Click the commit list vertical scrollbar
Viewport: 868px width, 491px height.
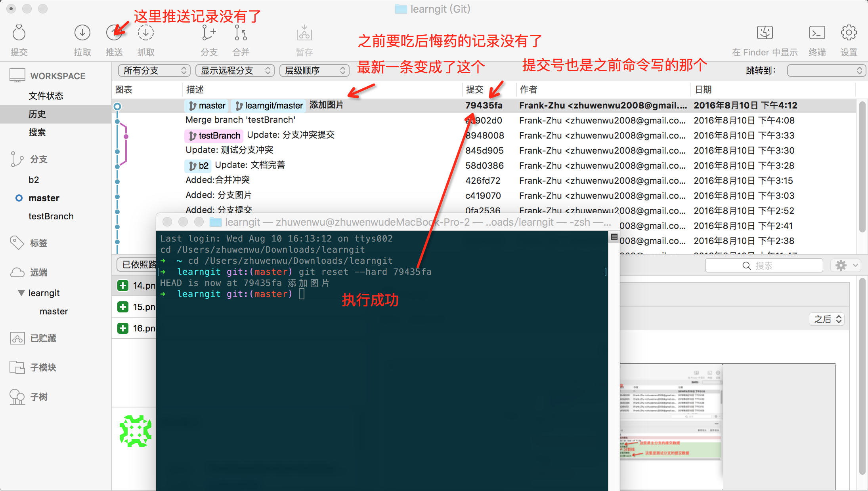coord(862,166)
